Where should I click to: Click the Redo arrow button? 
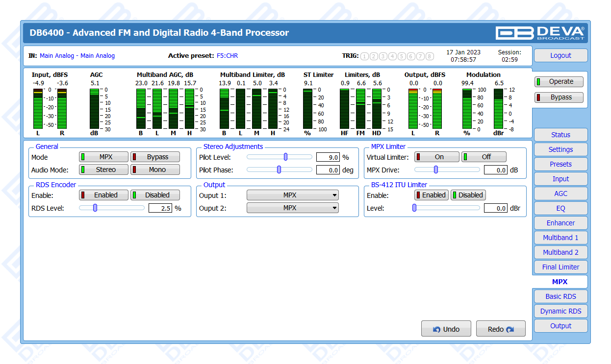pos(500,329)
